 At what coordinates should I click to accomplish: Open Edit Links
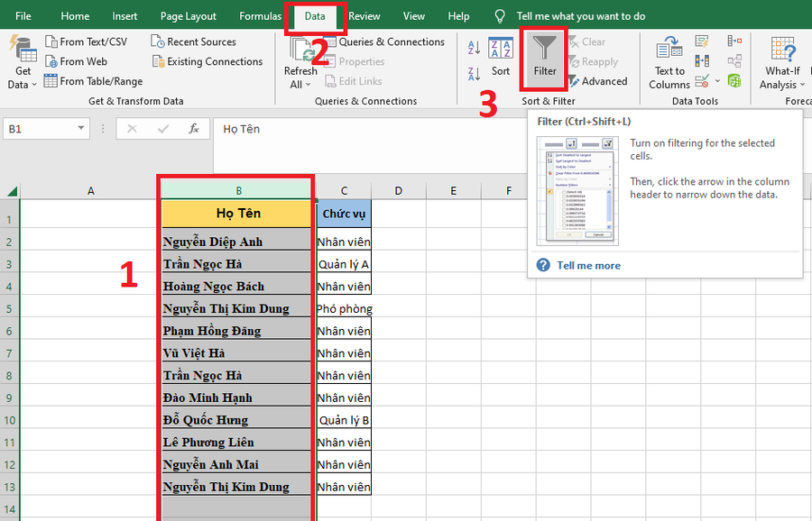[353, 81]
